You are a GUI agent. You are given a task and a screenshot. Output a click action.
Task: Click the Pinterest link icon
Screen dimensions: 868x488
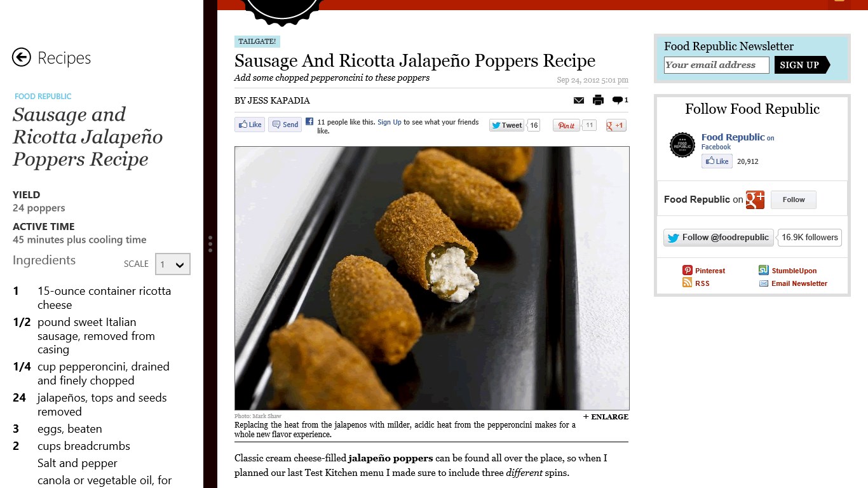(x=688, y=271)
